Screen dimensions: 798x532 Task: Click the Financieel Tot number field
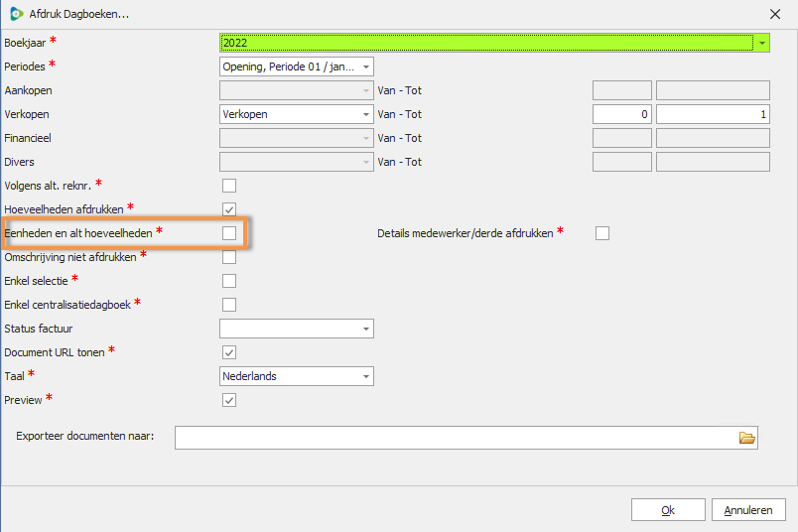[x=713, y=138]
